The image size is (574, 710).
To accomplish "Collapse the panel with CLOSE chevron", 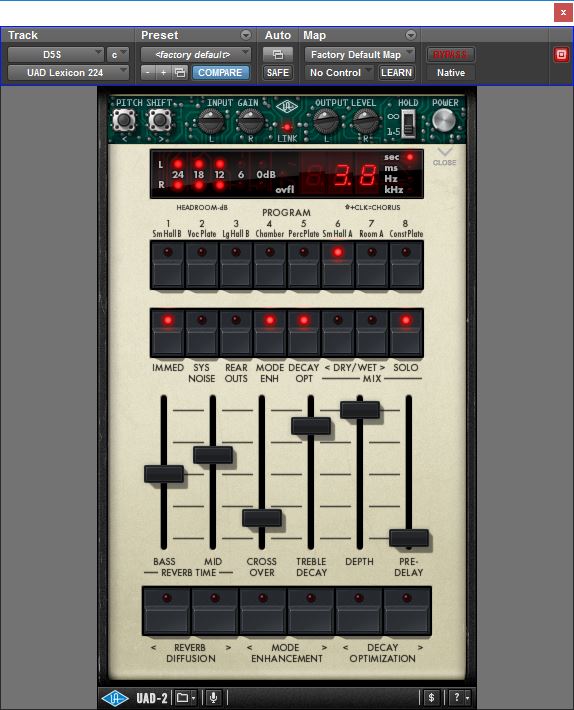I will point(444,157).
